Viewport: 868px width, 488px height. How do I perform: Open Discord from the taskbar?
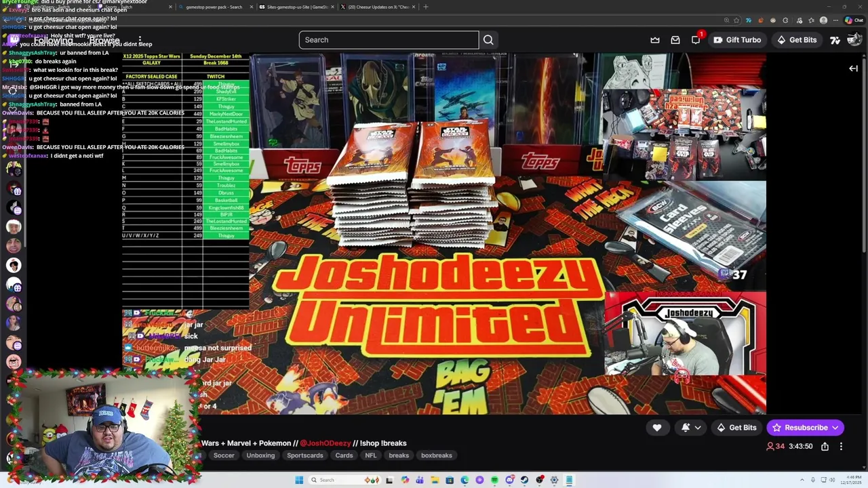[510, 480]
